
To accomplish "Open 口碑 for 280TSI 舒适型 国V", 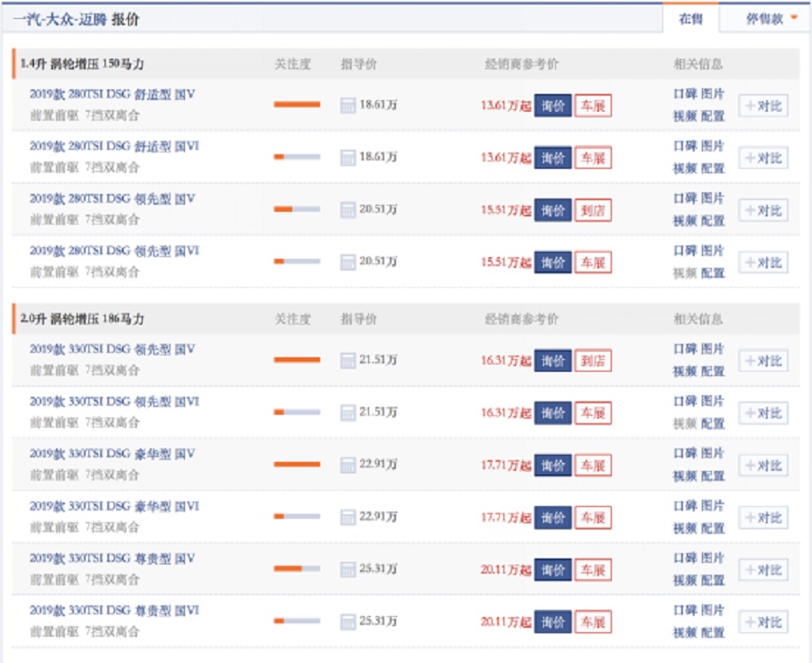I will pos(685,94).
